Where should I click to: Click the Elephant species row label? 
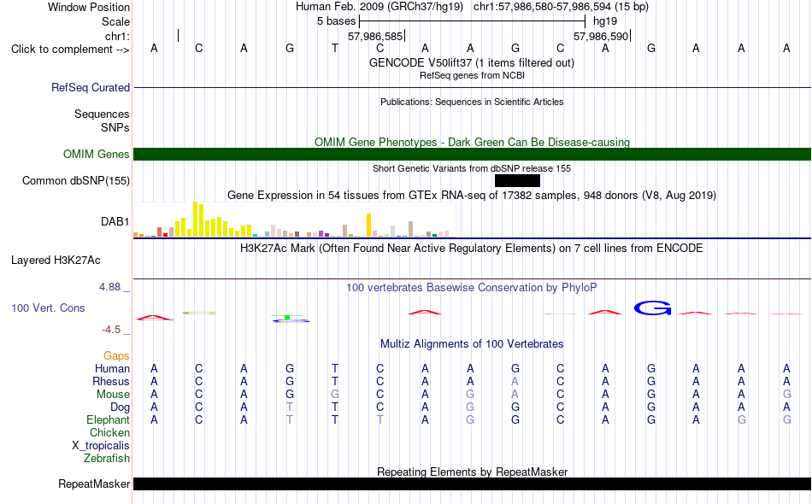coord(109,419)
